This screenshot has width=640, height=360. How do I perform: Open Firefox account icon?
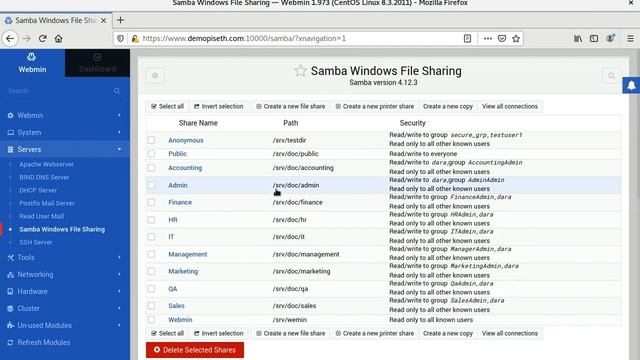tap(610, 38)
